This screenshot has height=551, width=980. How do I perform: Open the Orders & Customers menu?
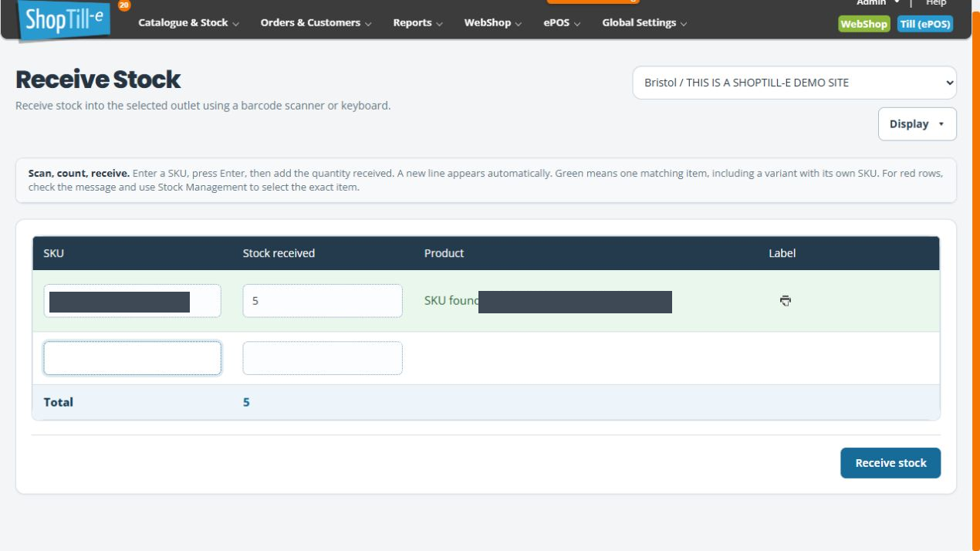[x=316, y=23]
